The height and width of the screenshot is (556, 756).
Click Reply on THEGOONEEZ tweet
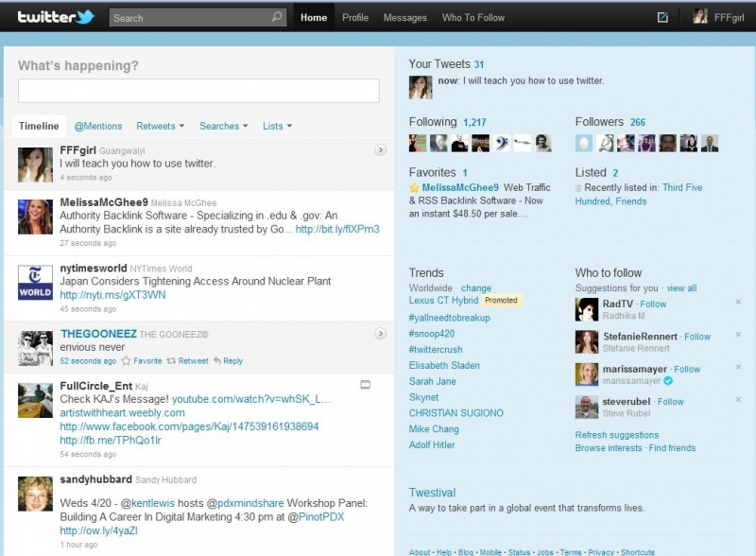[x=228, y=360]
